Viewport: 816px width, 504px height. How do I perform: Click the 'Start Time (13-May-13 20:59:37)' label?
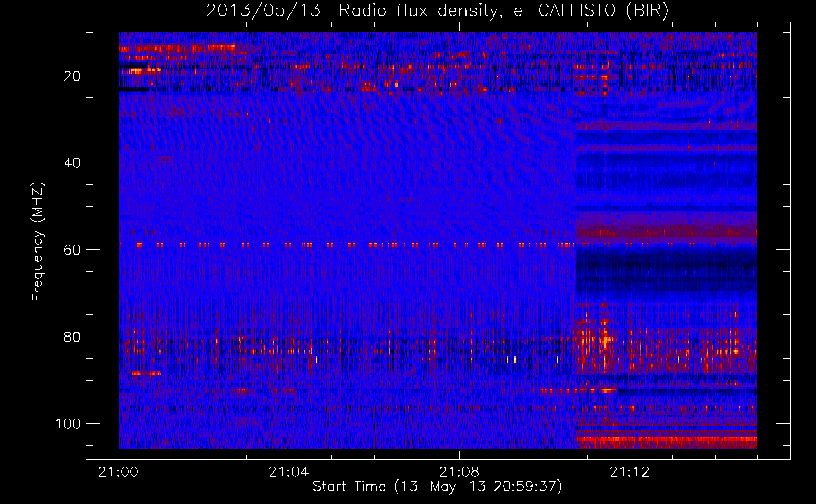pos(437,487)
